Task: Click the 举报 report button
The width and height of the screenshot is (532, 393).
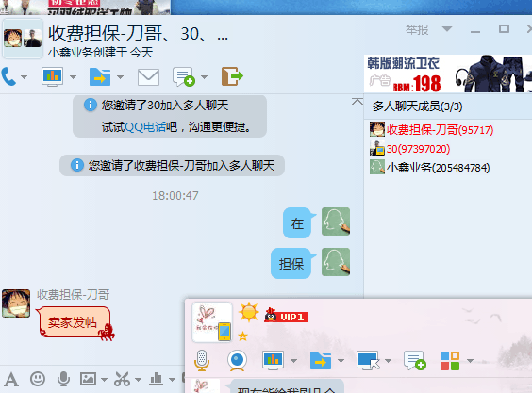Action: [x=417, y=30]
